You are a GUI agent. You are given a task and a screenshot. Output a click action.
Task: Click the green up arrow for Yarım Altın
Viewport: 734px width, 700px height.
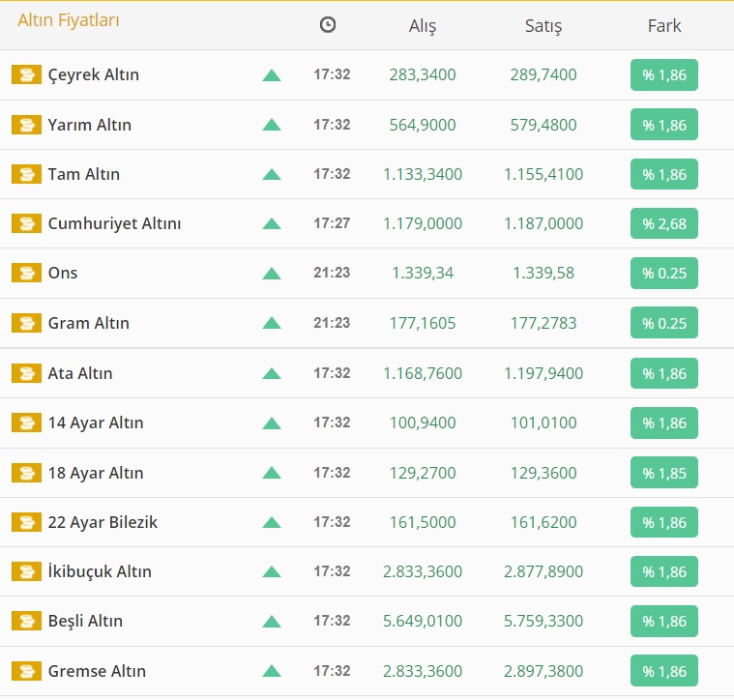coord(272,125)
